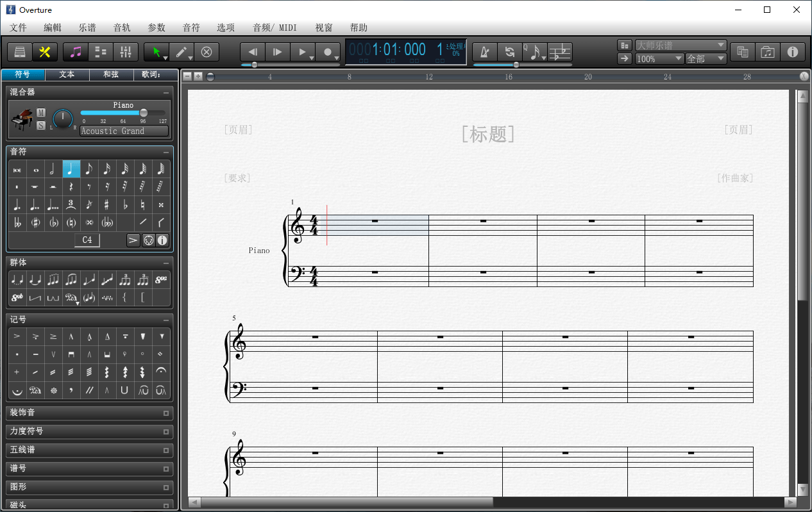
Task: Select the accent mark in the 记号 palette
Action: coord(17,336)
